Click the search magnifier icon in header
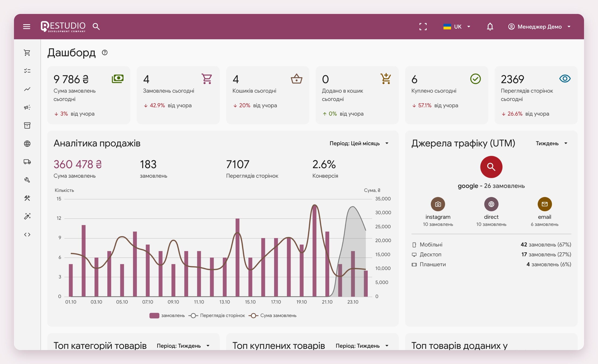This screenshot has width=598, height=364. pyautogui.click(x=96, y=27)
